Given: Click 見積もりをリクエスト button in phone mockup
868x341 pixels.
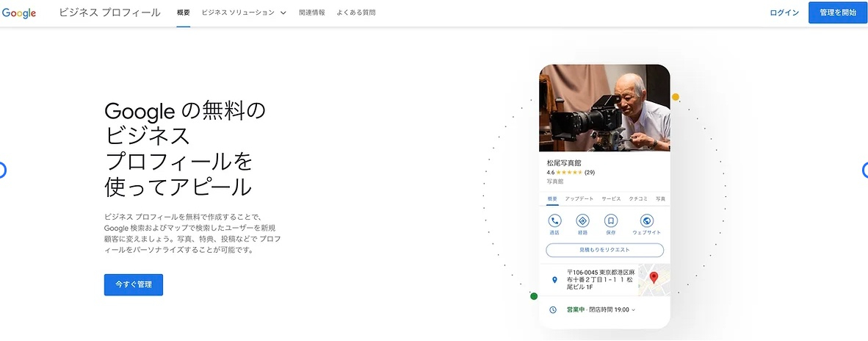Looking at the screenshot, I should [604, 250].
